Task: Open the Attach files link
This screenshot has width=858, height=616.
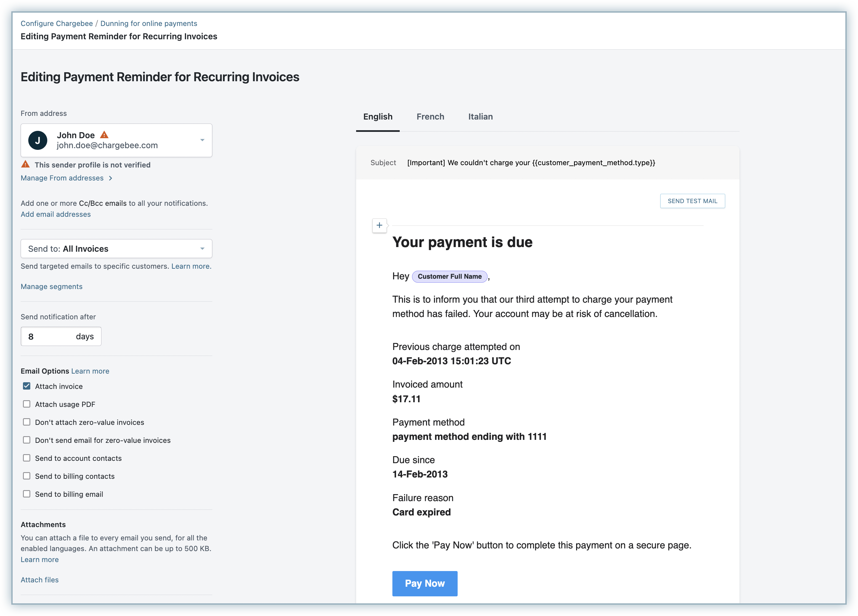Action: tap(40, 580)
